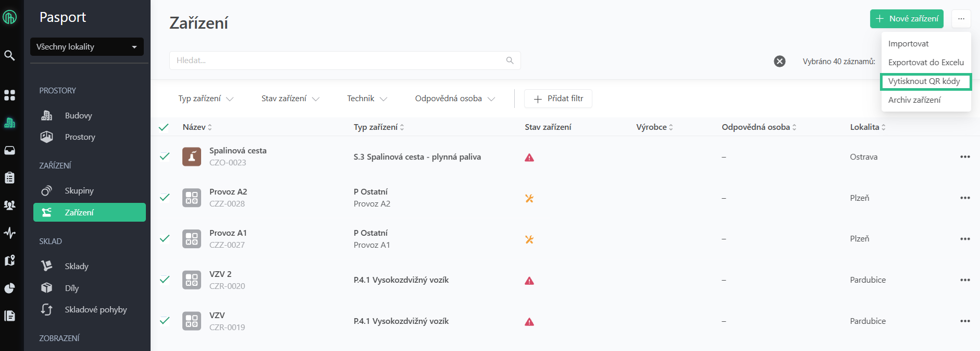Choose Exportovat do Excelu from menu
The width and height of the screenshot is (980, 351).
(x=925, y=63)
